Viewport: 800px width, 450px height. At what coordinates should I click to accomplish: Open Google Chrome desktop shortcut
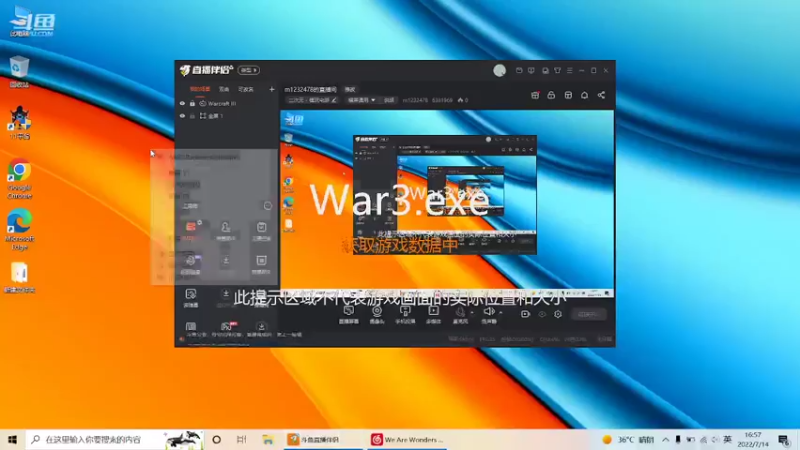click(x=19, y=179)
